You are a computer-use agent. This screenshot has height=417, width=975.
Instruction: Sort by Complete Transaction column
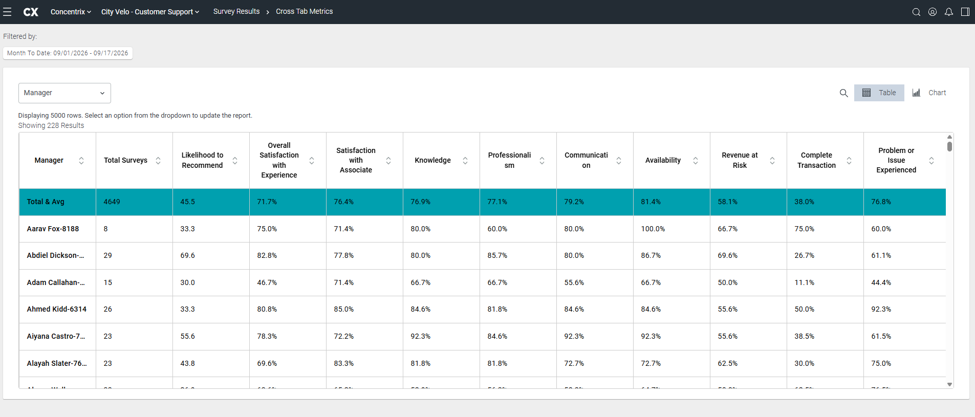click(849, 160)
